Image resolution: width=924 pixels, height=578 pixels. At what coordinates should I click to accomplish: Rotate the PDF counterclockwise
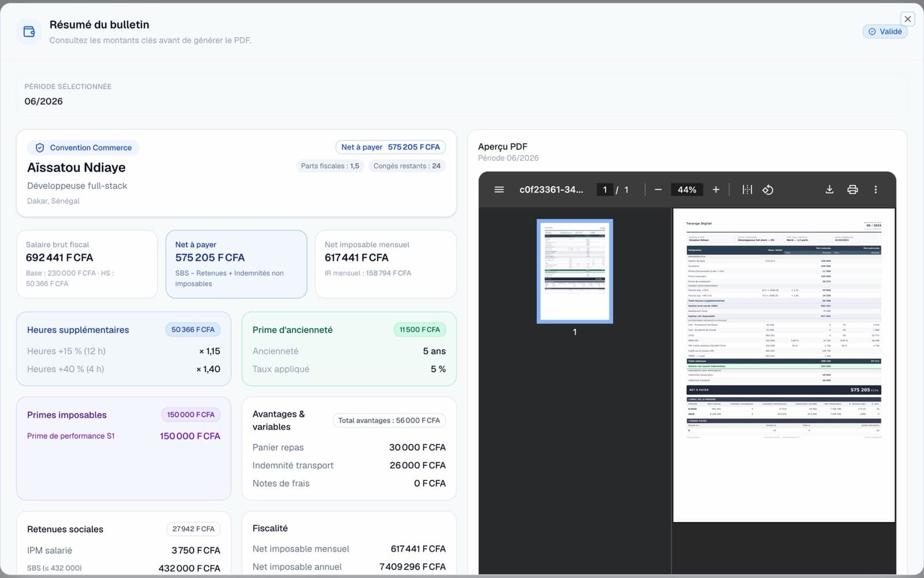click(x=767, y=190)
